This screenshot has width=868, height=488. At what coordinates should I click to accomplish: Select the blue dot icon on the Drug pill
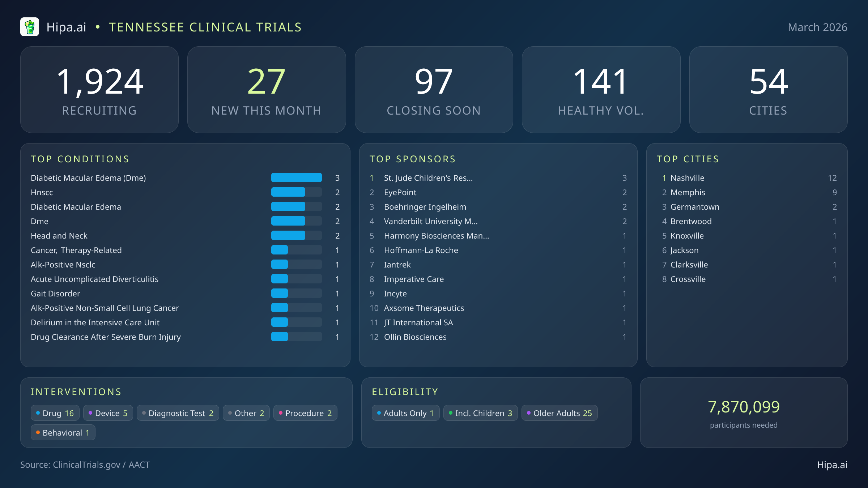pyautogui.click(x=39, y=413)
